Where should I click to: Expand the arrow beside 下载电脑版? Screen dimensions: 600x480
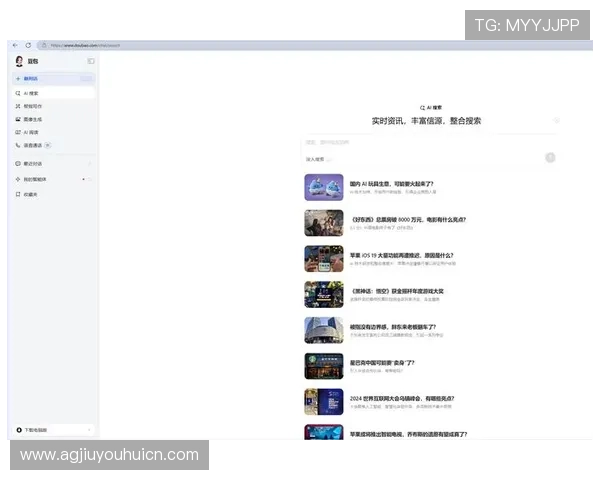[x=89, y=430]
